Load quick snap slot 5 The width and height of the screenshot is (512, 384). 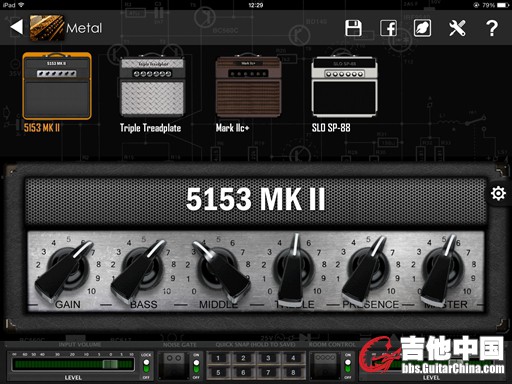218,372
